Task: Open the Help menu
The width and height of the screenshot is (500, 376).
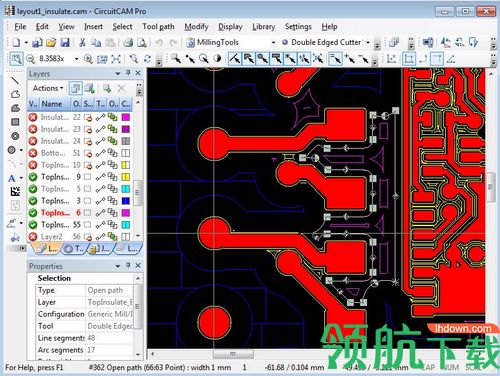Action: point(329,27)
